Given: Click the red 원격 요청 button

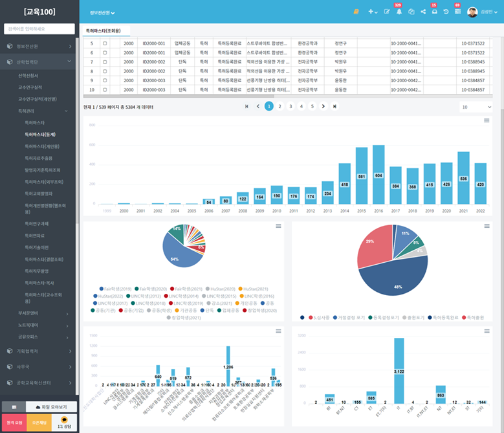Looking at the screenshot, I should coord(14,423).
